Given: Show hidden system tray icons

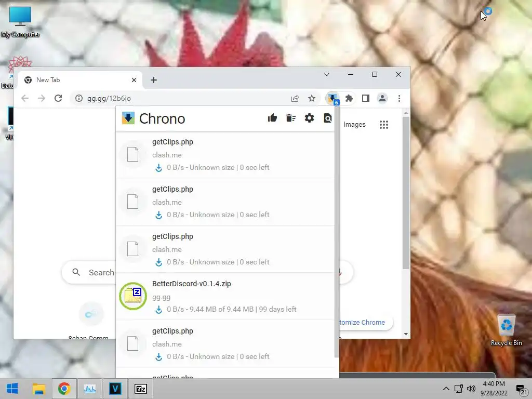Looking at the screenshot, I should pyautogui.click(x=446, y=389).
